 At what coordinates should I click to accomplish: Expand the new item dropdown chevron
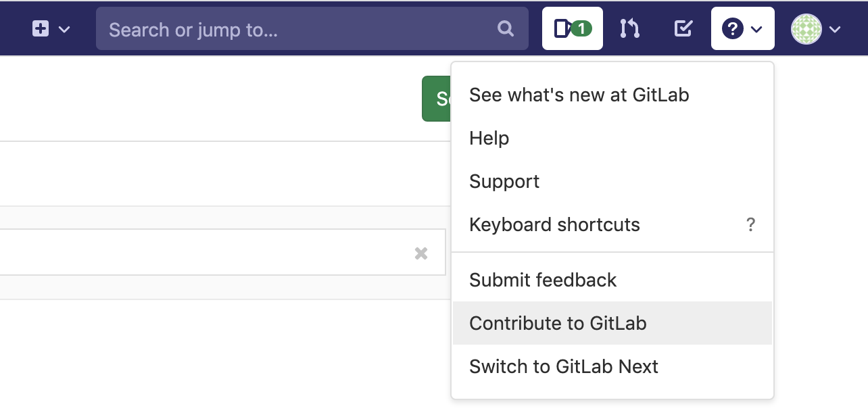64,28
